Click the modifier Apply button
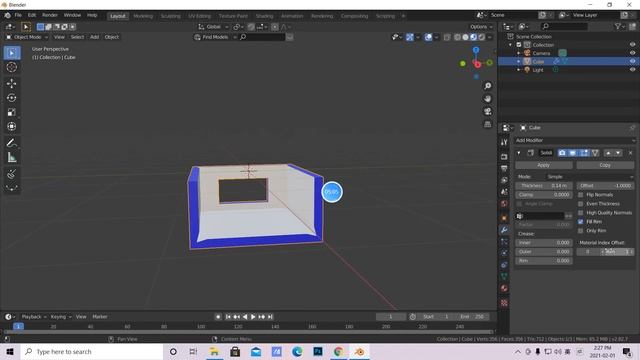Screen dimensions: 640x360 coord(543,165)
